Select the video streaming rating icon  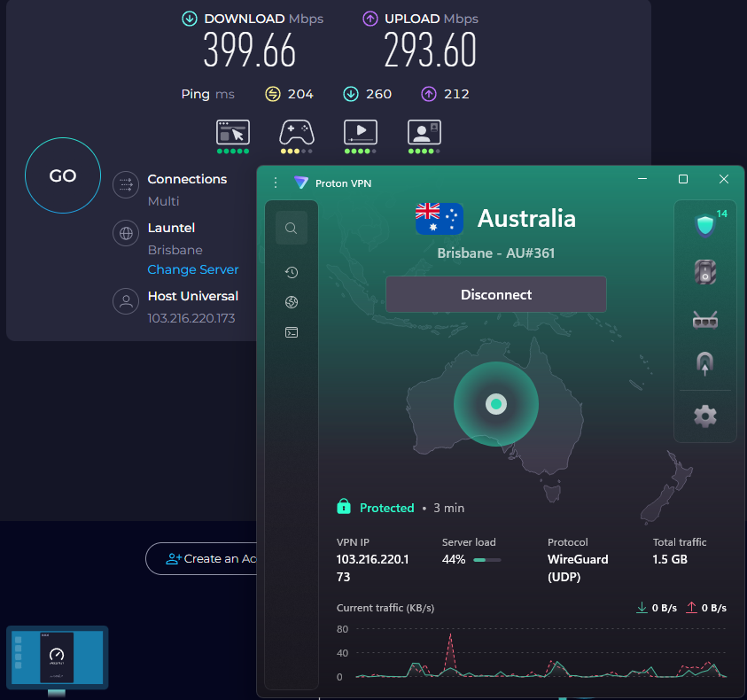(x=360, y=133)
